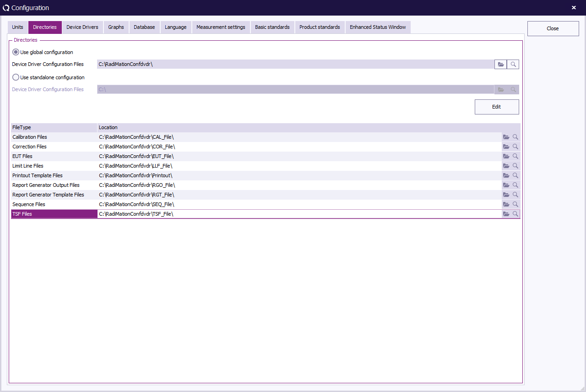Open the Graphs tab
Screen dimensions: 586x392
(x=116, y=27)
